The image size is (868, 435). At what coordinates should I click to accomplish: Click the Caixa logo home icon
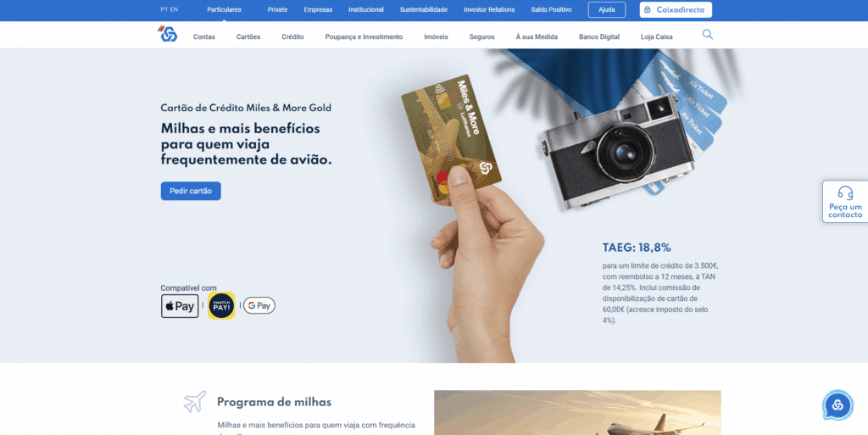click(168, 34)
